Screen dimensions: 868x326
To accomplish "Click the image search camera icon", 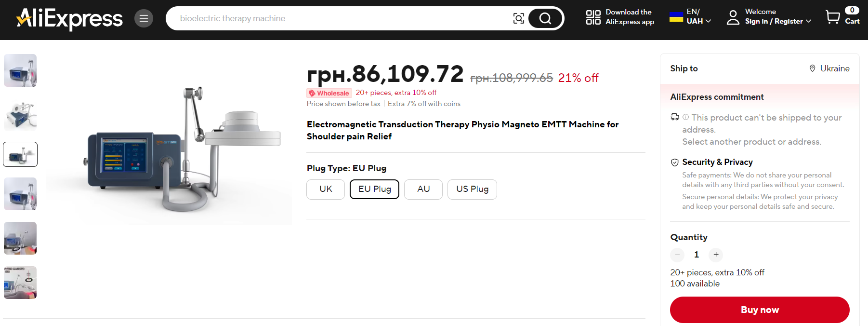I will [x=518, y=18].
